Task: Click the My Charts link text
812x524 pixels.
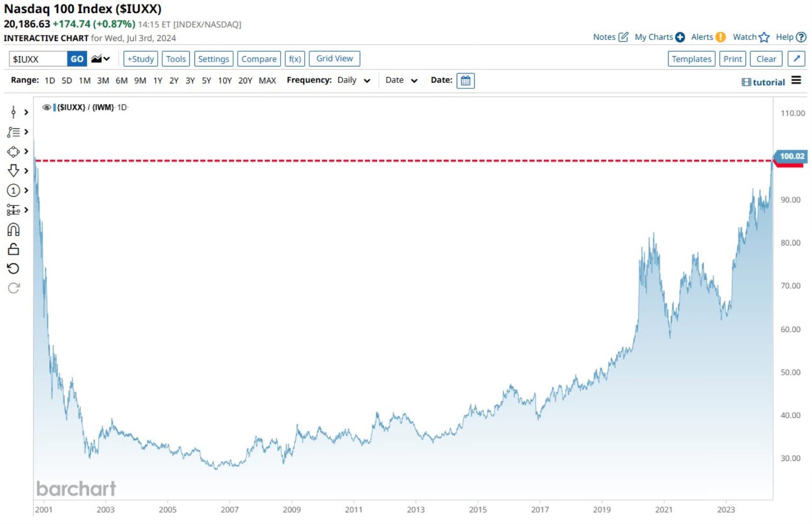Action: click(x=653, y=37)
